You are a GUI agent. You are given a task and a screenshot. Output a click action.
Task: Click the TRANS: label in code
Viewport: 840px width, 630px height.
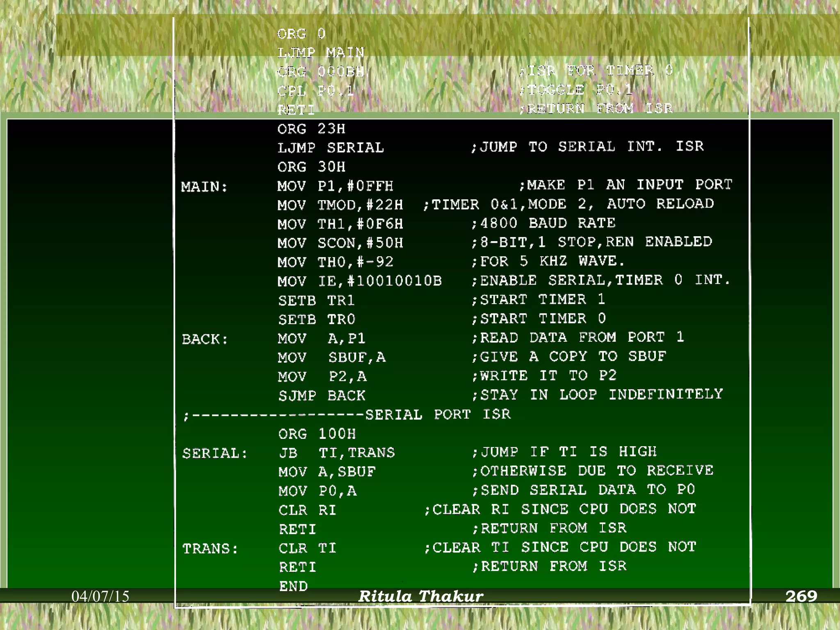pos(210,548)
